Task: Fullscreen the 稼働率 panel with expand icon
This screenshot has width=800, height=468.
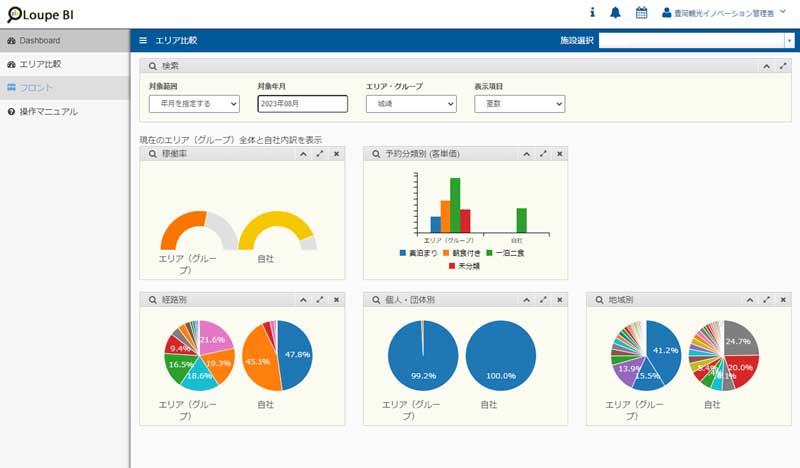Action: tap(320, 154)
